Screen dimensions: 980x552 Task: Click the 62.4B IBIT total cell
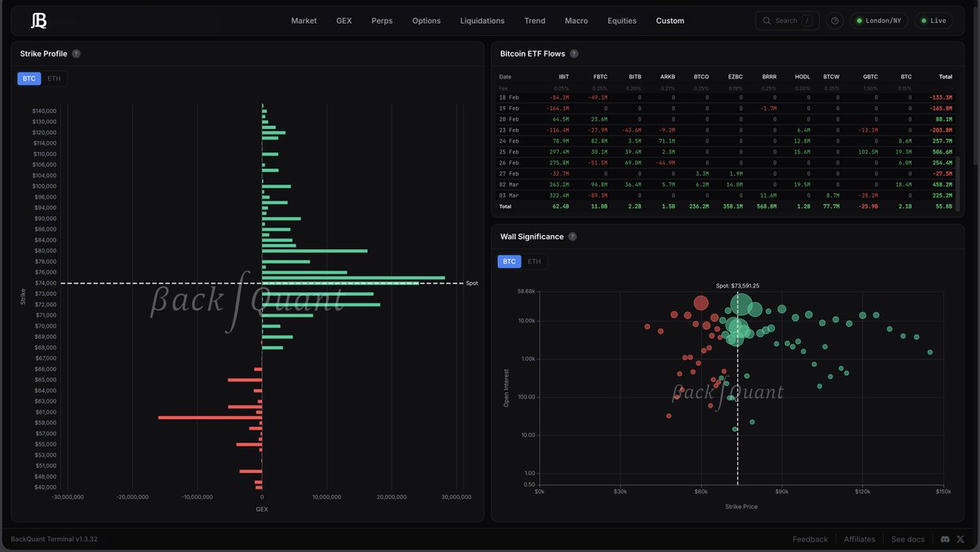click(x=560, y=207)
